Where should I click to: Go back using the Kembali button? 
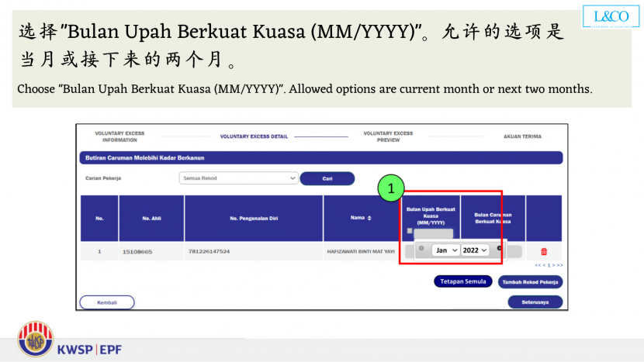pos(107,302)
